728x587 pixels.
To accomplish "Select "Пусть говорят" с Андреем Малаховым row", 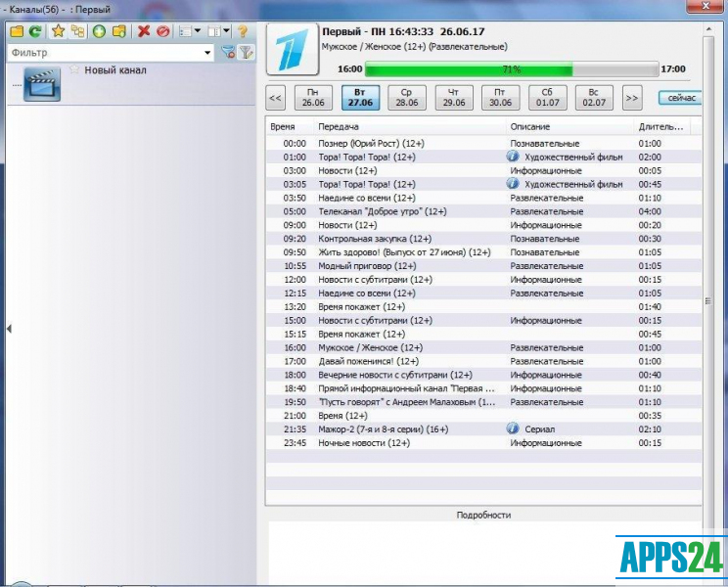I will (483, 402).
